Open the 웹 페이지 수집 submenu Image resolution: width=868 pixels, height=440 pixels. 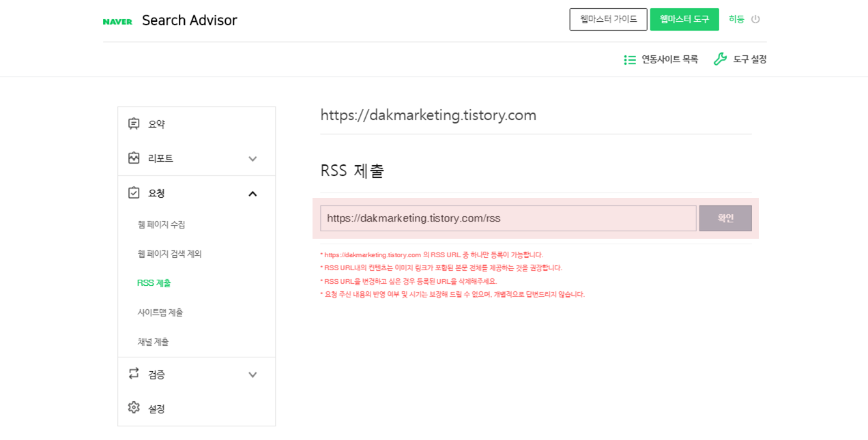[161, 224]
